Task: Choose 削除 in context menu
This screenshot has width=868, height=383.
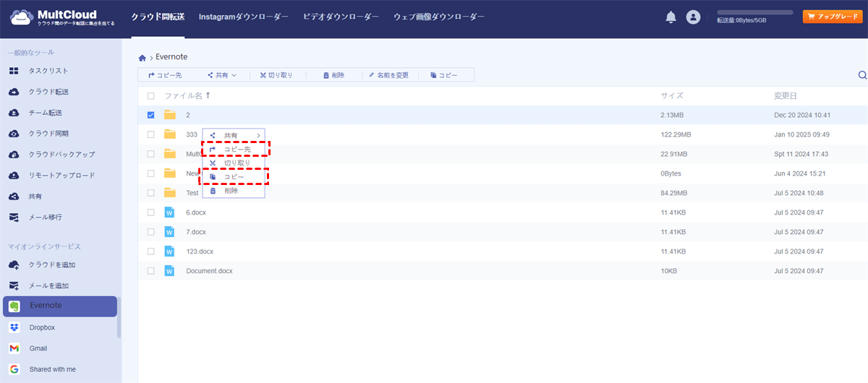Action: click(x=234, y=191)
